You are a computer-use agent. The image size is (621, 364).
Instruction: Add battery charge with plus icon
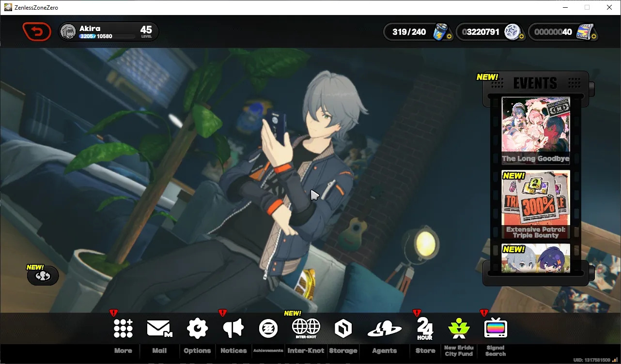[449, 36]
